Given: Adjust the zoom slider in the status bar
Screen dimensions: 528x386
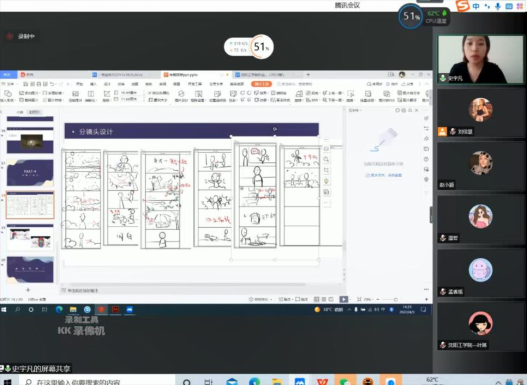Looking at the screenshot, I should tap(395, 299).
